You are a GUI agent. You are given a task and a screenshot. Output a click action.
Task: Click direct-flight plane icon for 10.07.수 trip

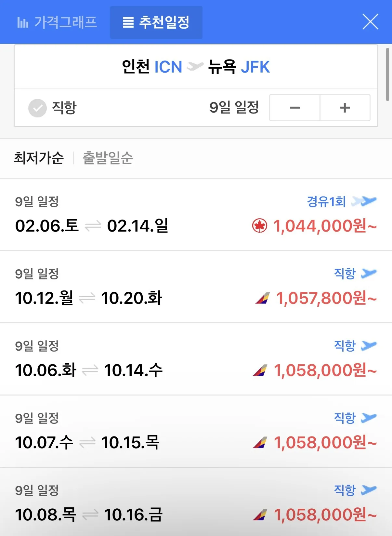pyautogui.click(x=369, y=418)
